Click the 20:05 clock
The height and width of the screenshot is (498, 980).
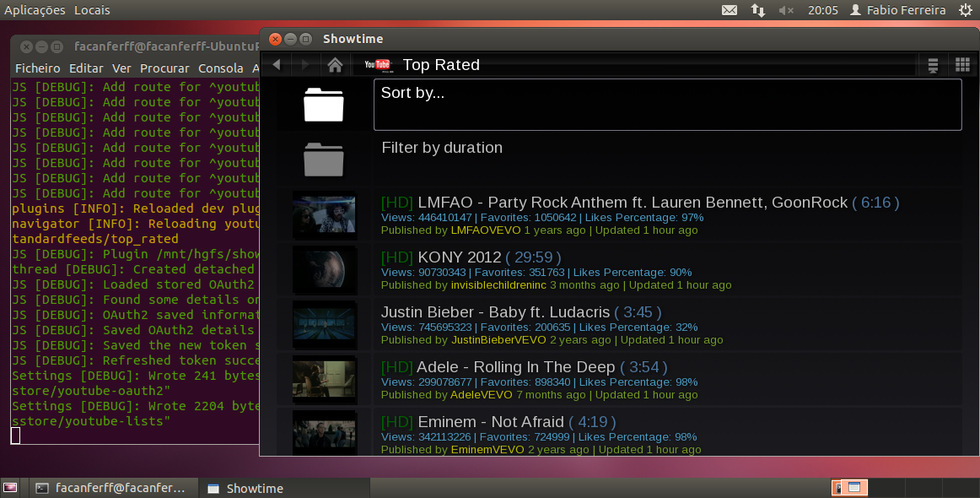823,10
